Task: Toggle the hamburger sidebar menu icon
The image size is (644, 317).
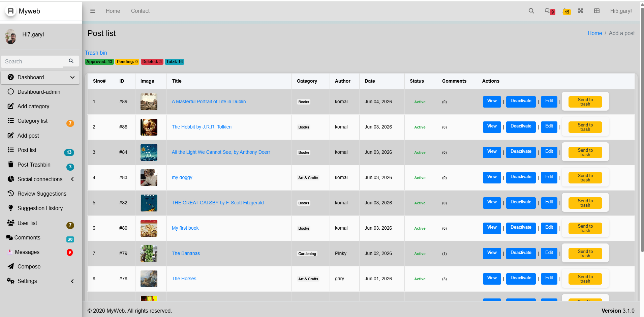Action: click(93, 11)
